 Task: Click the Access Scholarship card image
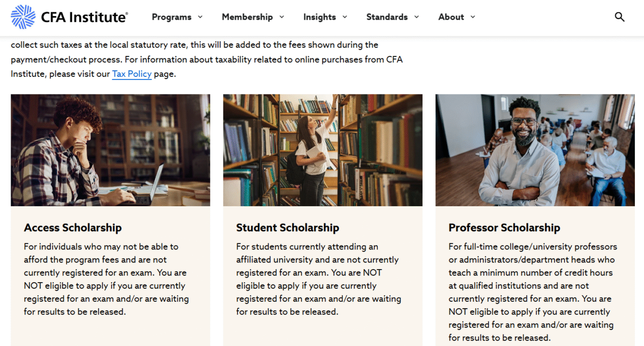[110, 150]
